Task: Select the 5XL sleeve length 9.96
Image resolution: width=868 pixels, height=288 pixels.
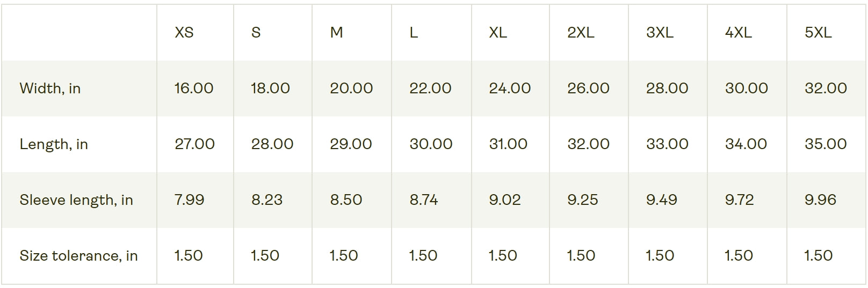Action: coord(820,200)
